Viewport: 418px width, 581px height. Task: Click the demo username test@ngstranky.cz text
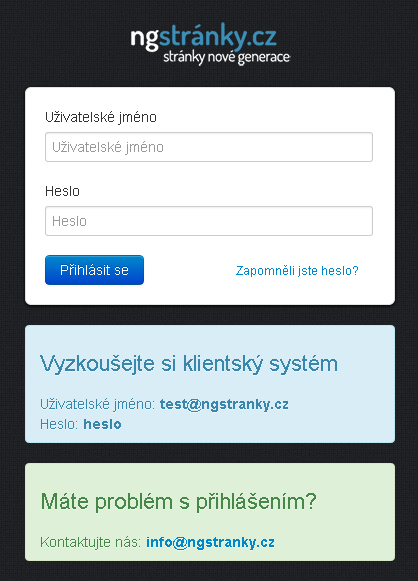(224, 404)
